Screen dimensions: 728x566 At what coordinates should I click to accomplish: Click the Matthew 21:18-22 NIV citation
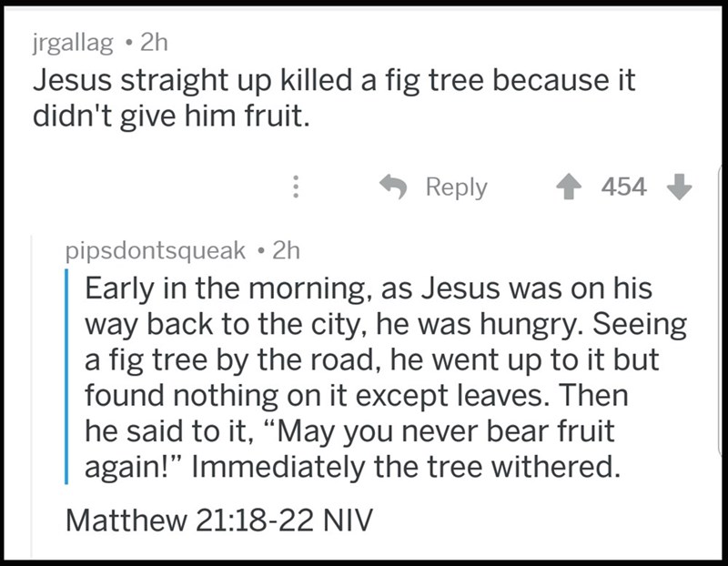coord(218,520)
